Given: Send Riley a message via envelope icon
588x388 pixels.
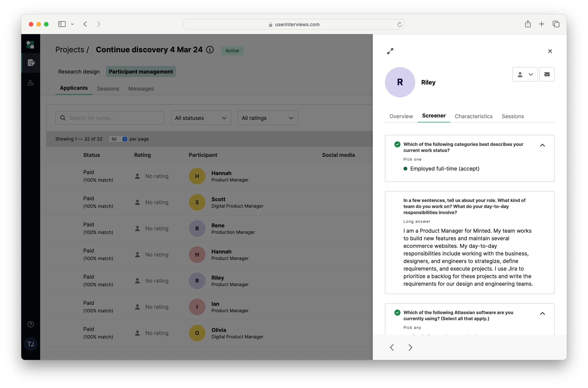Looking at the screenshot, I should [x=547, y=74].
